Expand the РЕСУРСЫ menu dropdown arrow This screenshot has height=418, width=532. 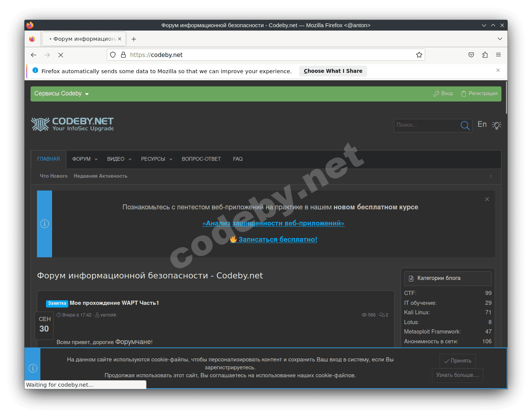(171, 160)
